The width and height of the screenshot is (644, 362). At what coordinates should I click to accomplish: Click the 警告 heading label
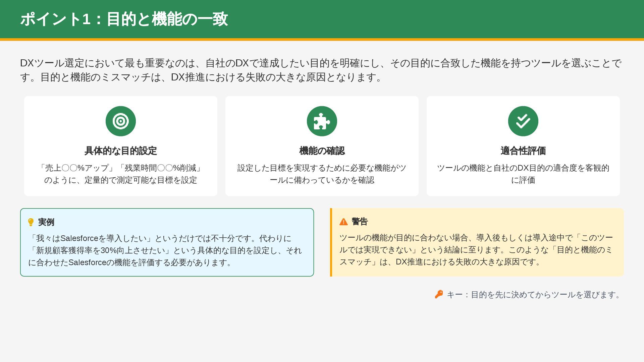pos(360,222)
